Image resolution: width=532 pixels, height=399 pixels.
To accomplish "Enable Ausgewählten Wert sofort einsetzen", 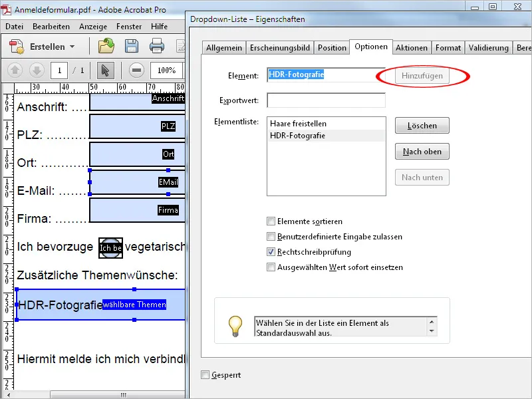I will pyautogui.click(x=271, y=267).
